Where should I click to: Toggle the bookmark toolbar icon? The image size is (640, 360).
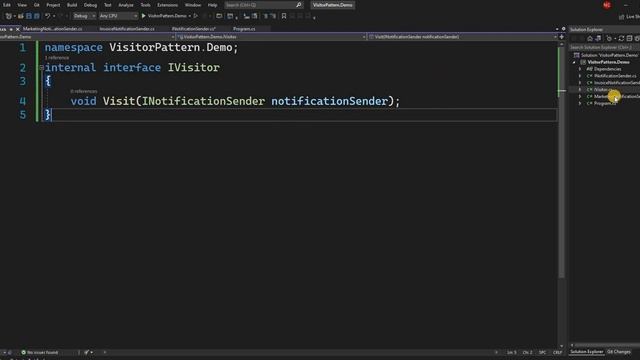pos(284,16)
